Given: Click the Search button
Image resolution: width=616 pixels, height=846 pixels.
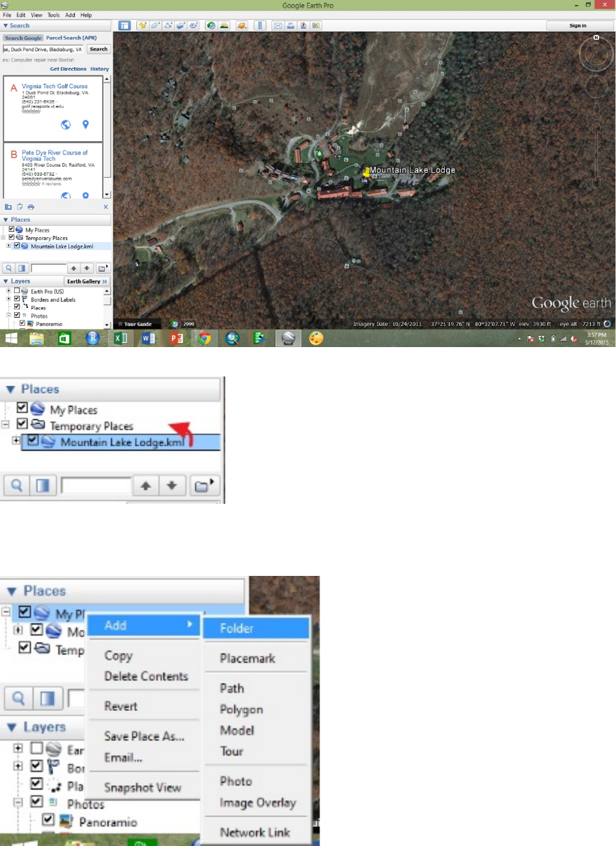Looking at the screenshot, I should 99,50.
